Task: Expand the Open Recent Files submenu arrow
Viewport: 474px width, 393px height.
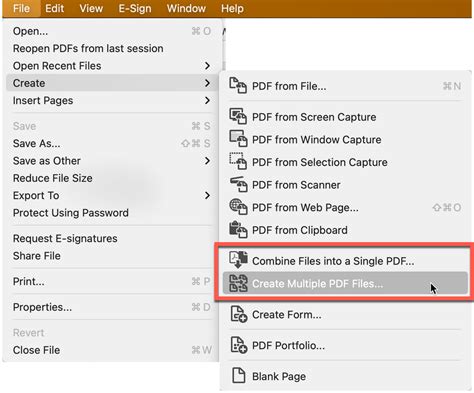Action: 207,66
